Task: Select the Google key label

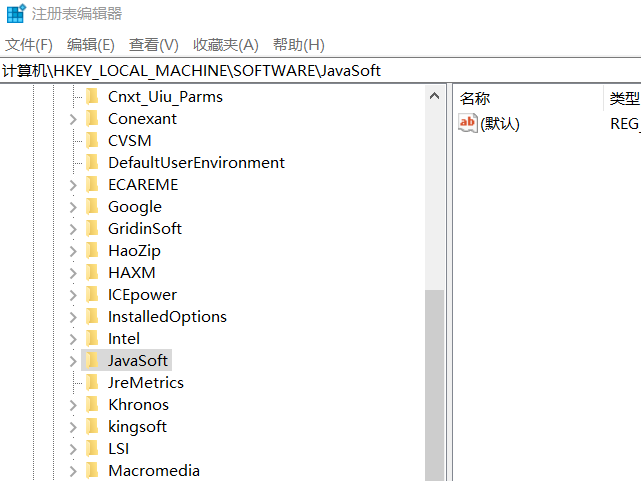Action: [x=135, y=207]
